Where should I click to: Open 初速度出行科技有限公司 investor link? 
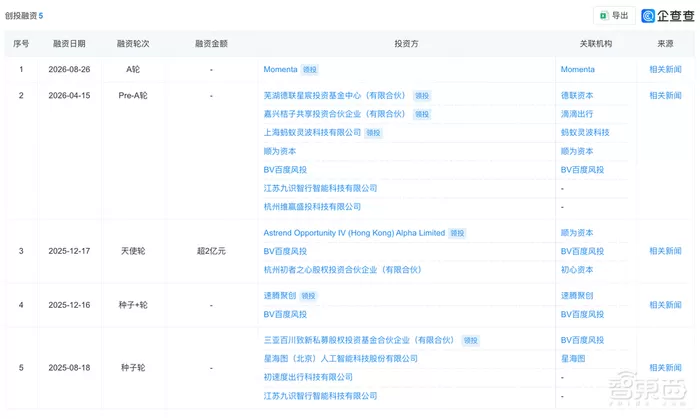point(308,377)
